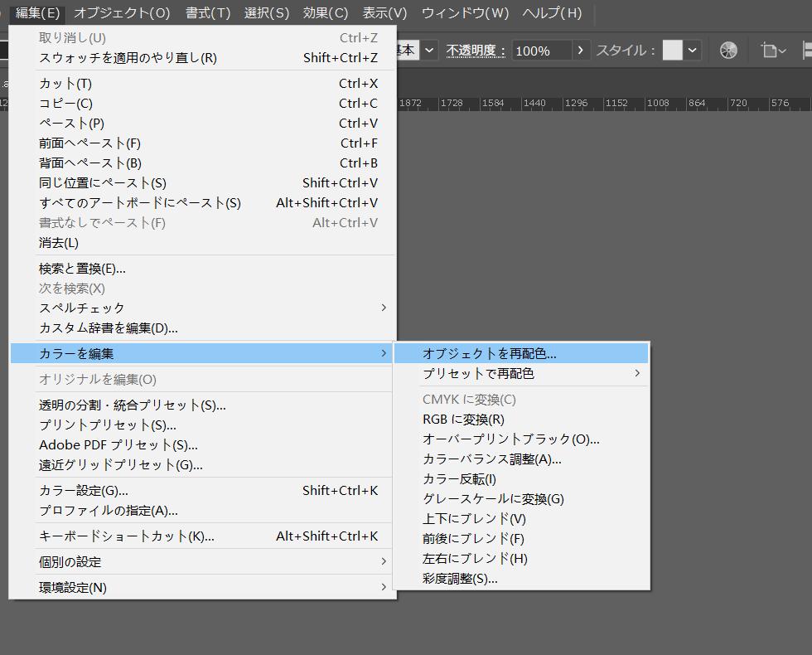
Task: Choose 左右にブレンド(H)
Action: click(x=521, y=559)
